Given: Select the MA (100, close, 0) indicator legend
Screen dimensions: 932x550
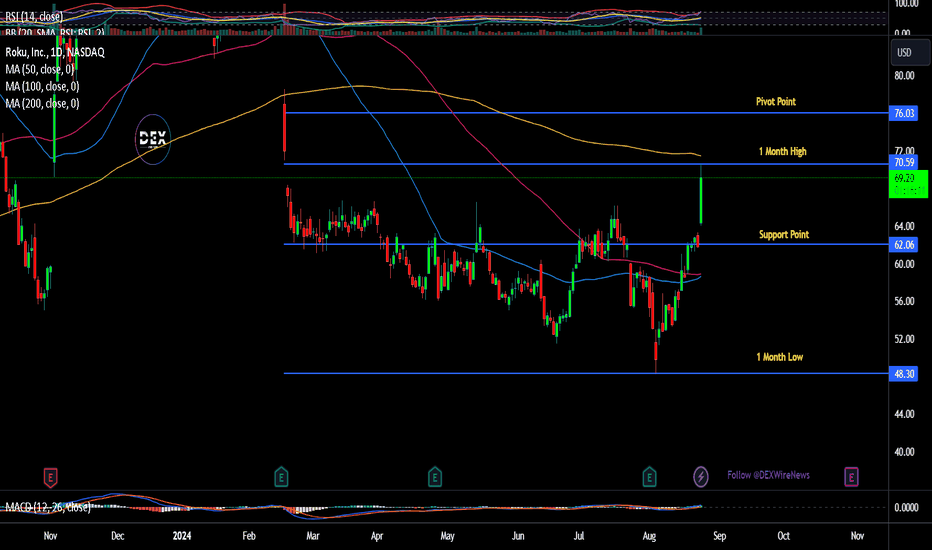Looking at the screenshot, I should (x=42, y=87).
